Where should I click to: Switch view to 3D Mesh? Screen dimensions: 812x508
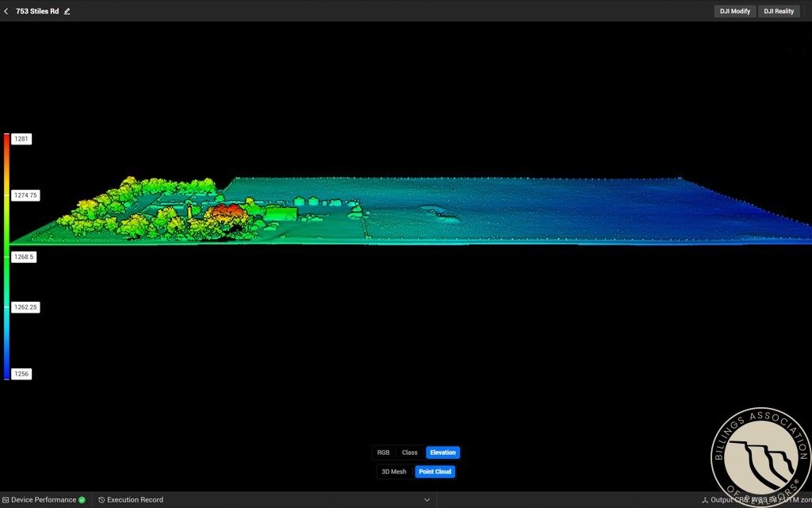click(x=394, y=471)
